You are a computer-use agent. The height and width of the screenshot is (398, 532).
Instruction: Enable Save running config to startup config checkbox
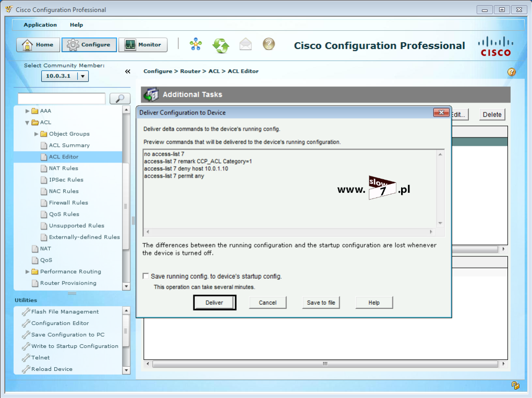pyautogui.click(x=146, y=276)
